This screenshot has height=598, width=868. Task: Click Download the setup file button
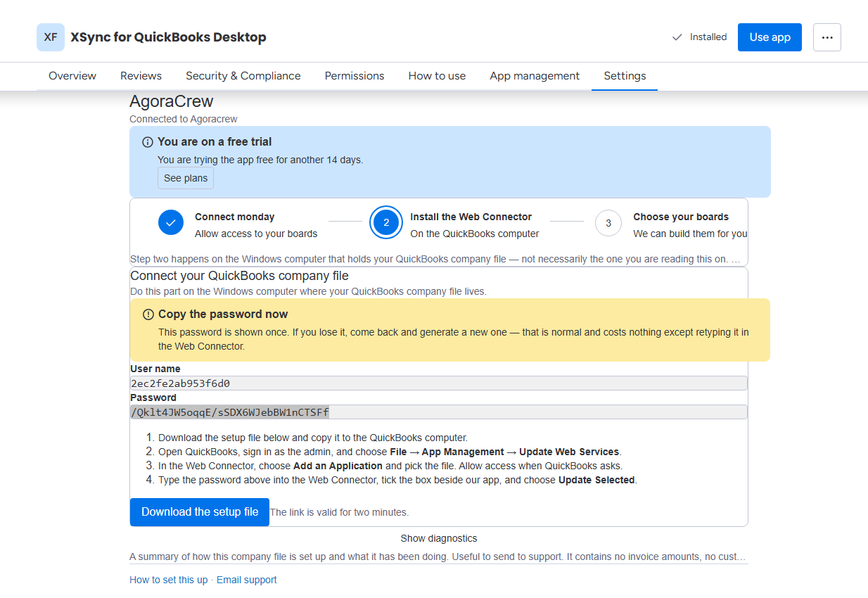click(x=200, y=512)
